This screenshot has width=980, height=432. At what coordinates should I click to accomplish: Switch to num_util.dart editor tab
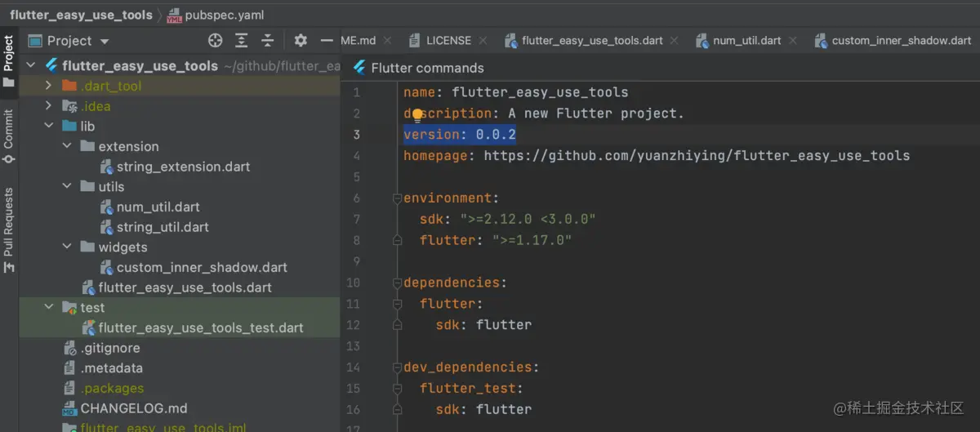(x=747, y=40)
